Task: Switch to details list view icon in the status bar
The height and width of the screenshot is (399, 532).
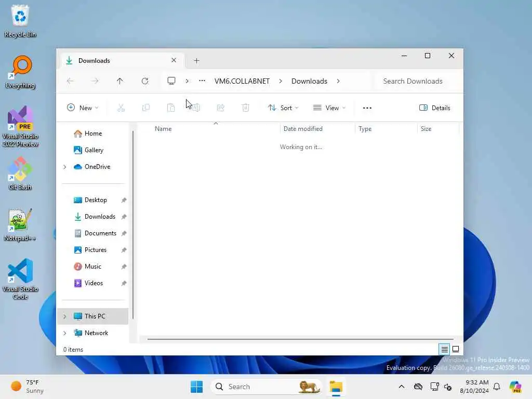Action: point(445,349)
